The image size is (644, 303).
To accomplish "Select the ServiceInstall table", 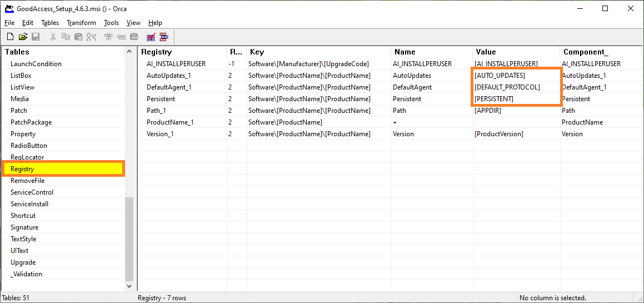I will (x=29, y=204).
